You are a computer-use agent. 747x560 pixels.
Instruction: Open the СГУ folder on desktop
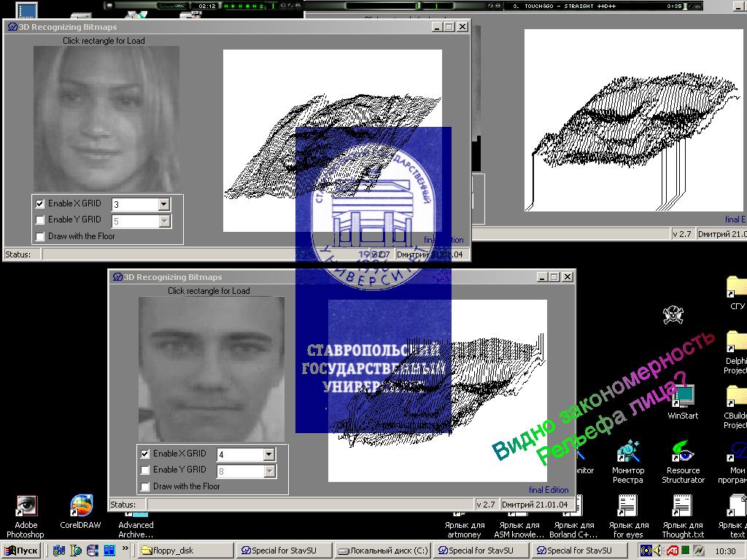click(x=737, y=287)
